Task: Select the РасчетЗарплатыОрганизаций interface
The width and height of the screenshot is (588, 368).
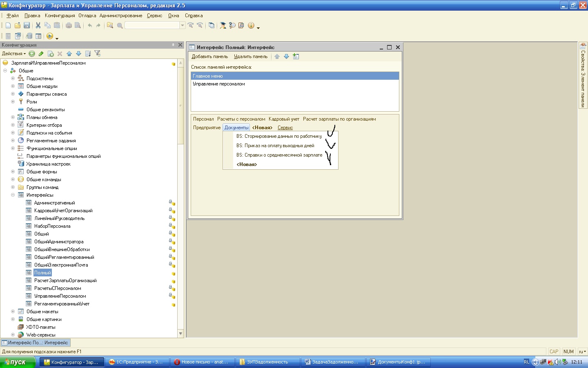Action: click(x=65, y=280)
